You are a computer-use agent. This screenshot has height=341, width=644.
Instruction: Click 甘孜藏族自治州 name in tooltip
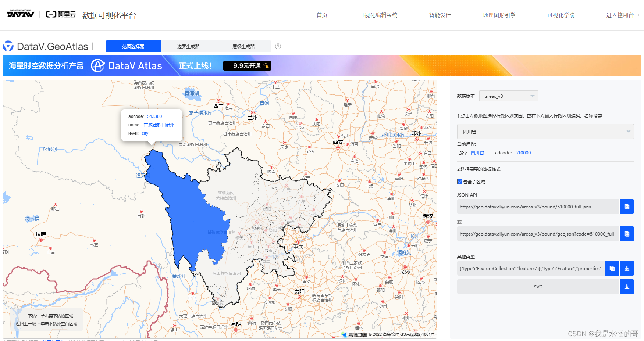(x=159, y=125)
